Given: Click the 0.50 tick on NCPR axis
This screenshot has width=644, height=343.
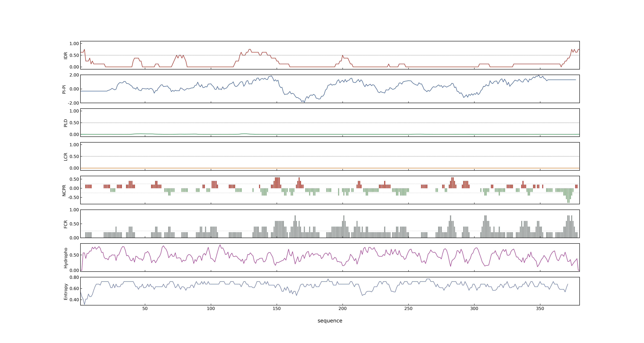Looking at the screenshot, I should pyautogui.click(x=74, y=179).
